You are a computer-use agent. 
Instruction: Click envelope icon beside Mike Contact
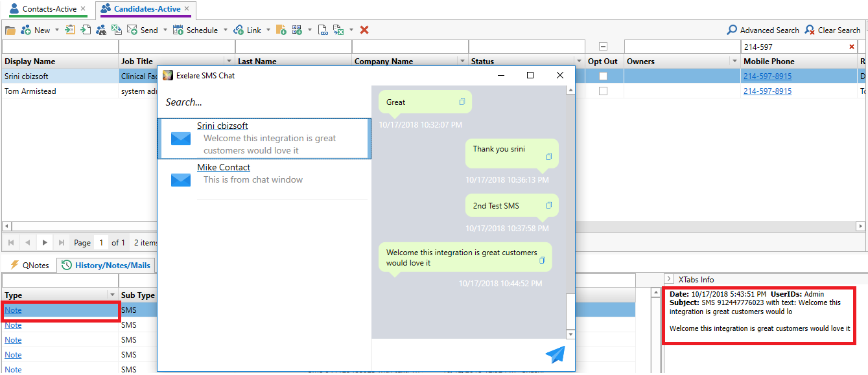[181, 179]
